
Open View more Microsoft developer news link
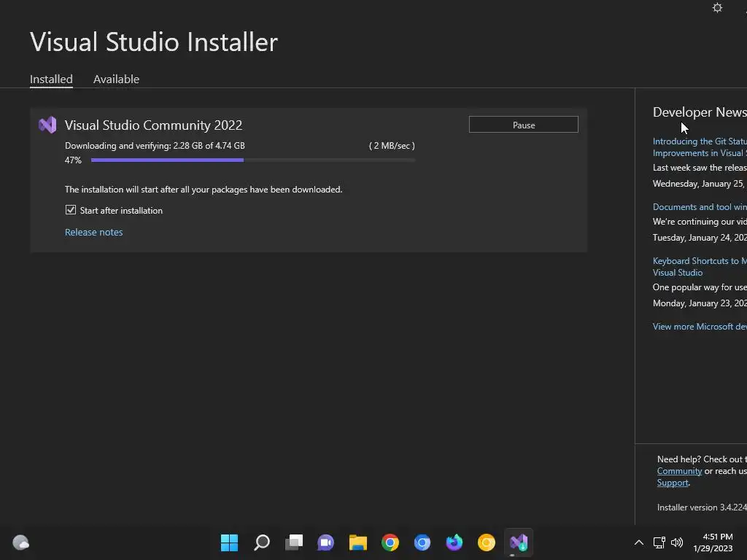coord(700,326)
